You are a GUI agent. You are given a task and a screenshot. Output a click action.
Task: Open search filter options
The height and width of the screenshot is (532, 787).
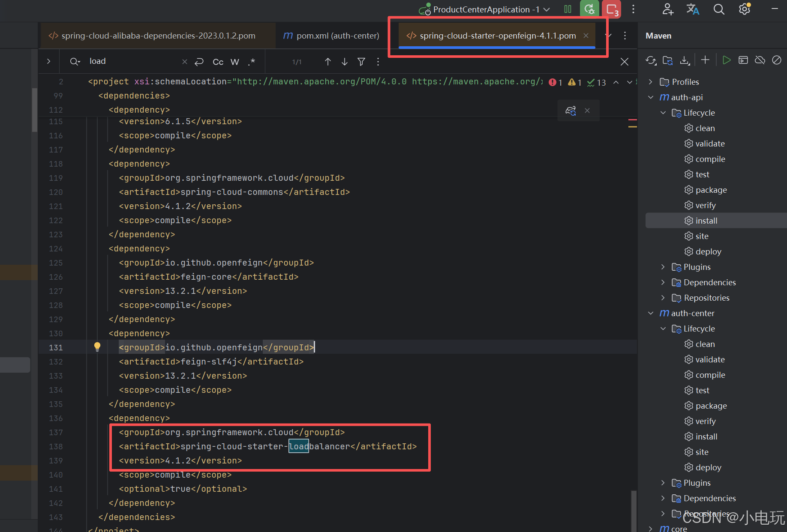coord(361,62)
